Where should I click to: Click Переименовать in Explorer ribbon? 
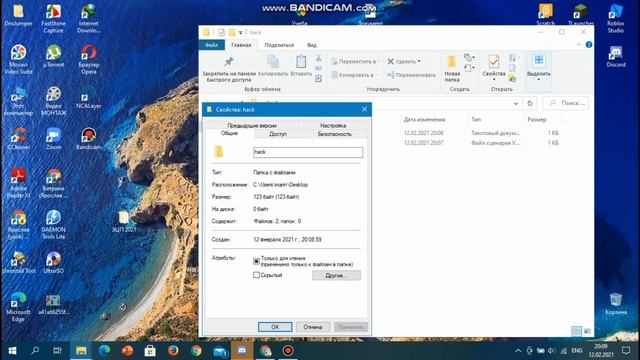pos(411,75)
